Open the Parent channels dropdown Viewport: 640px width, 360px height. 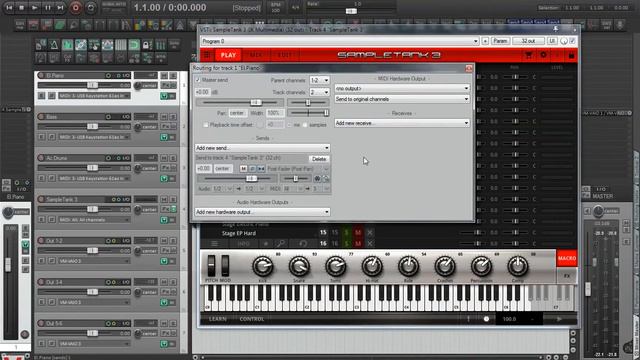[x=319, y=80]
